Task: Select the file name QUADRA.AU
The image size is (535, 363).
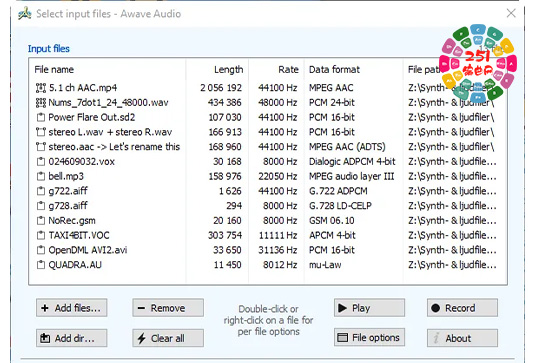Action: coord(75,265)
